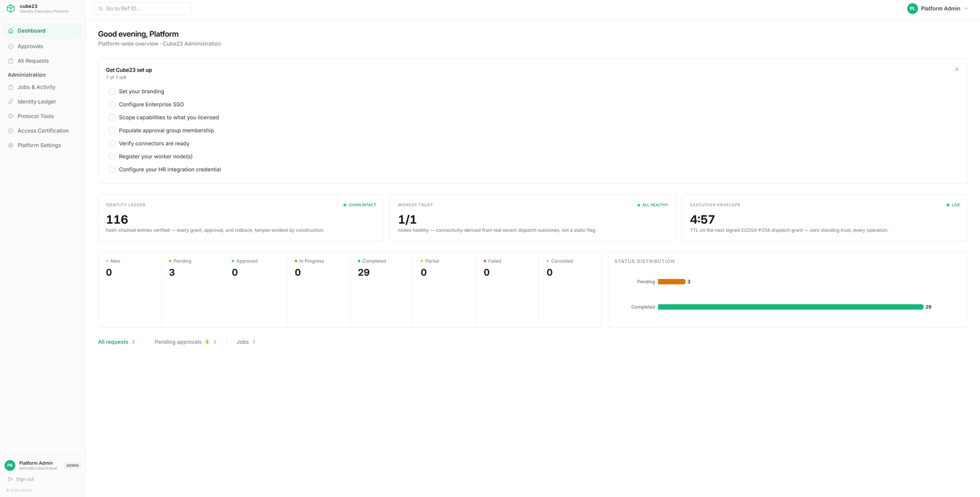The height and width of the screenshot is (497, 980).
Task: Click the Partial status tile
Action: click(444, 290)
